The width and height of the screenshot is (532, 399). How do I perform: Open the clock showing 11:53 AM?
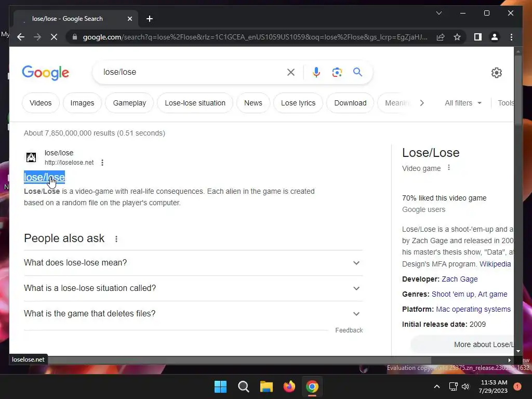[493, 387]
